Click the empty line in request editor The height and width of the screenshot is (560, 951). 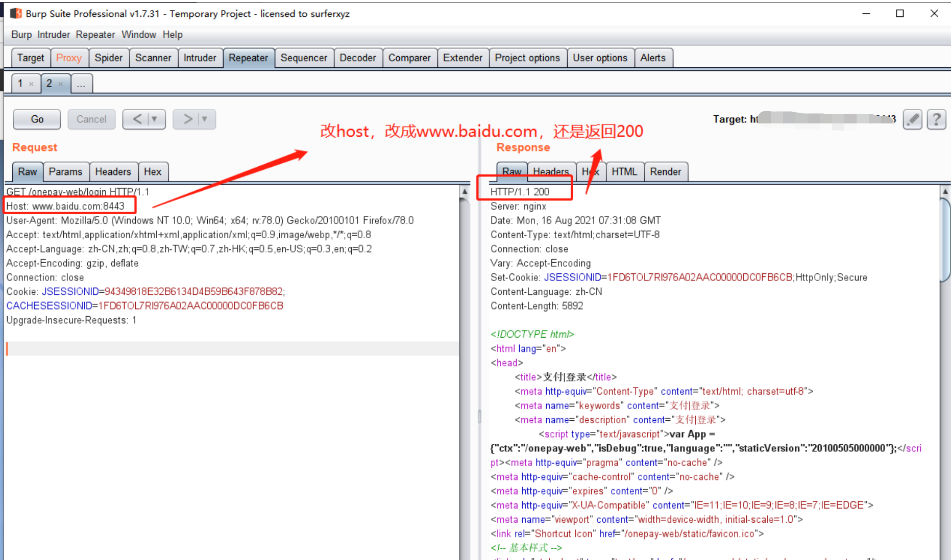point(232,349)
